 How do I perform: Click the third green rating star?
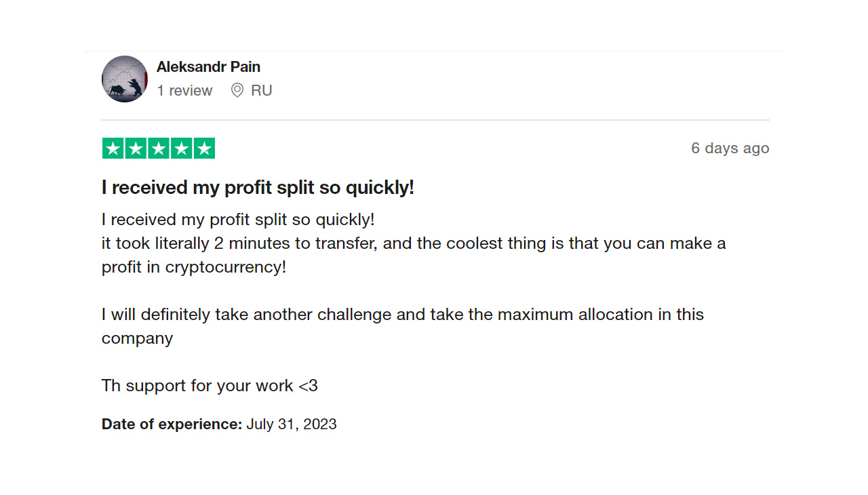click(159, 148)
